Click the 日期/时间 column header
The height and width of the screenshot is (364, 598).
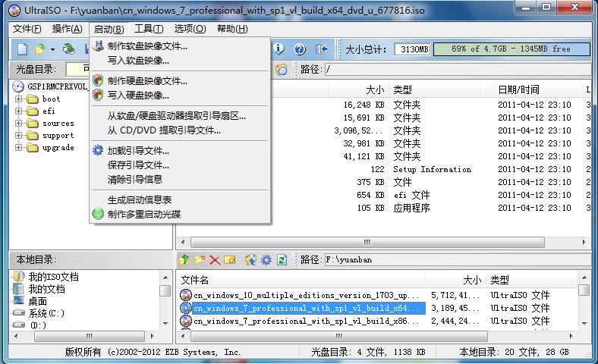[x=537, y=90]
